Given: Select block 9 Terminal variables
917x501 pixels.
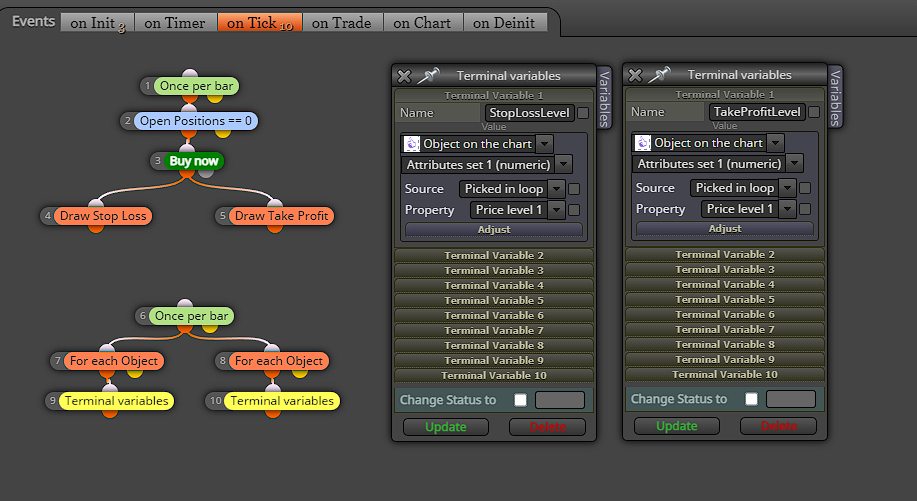Looking at the screenshot, I should tap(116, 400).
